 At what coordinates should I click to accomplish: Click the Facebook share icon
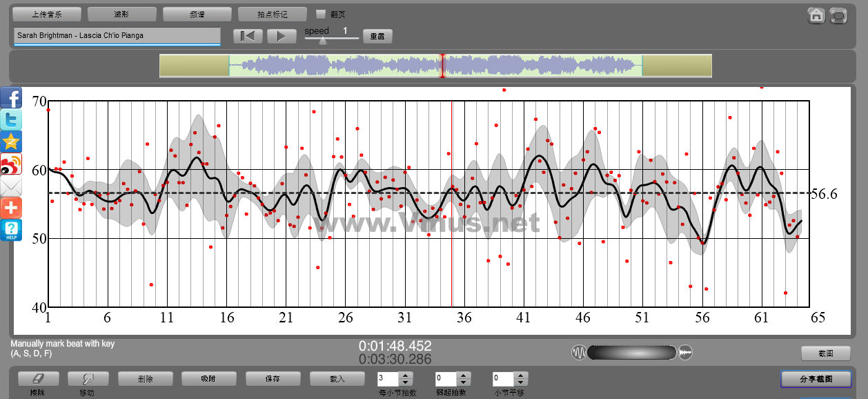coord(11,97)
